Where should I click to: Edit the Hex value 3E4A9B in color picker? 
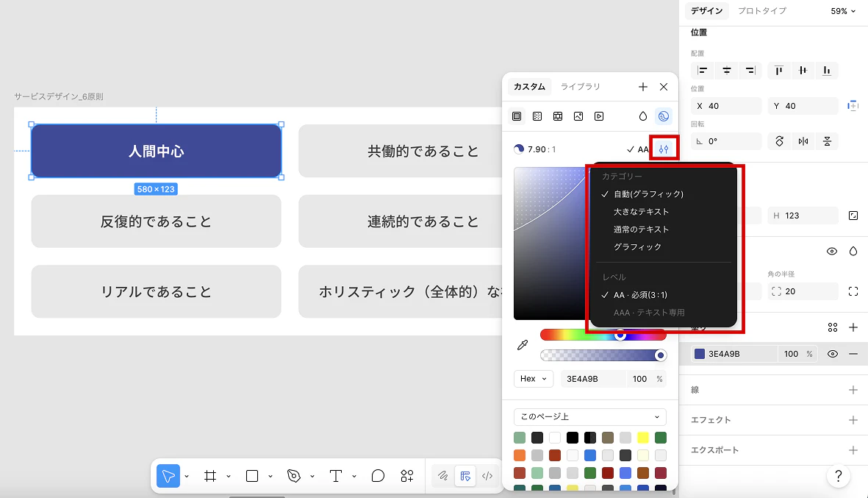point(593,379)
